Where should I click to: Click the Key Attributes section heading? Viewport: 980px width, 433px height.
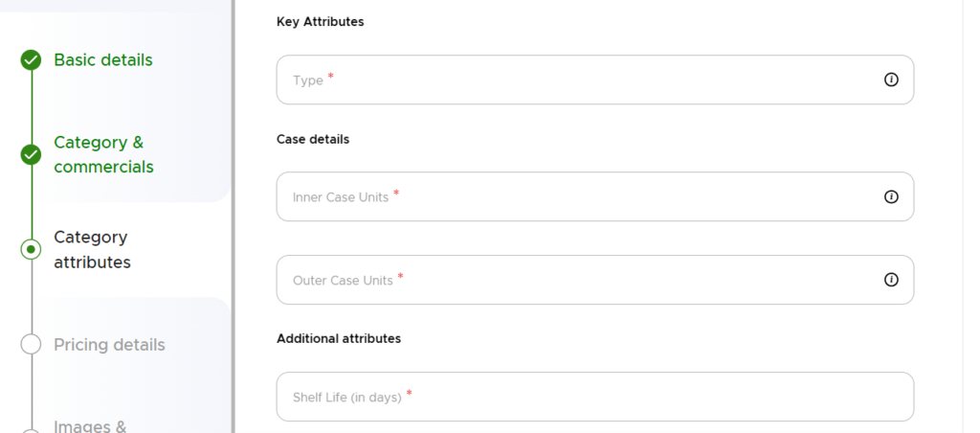320,21
